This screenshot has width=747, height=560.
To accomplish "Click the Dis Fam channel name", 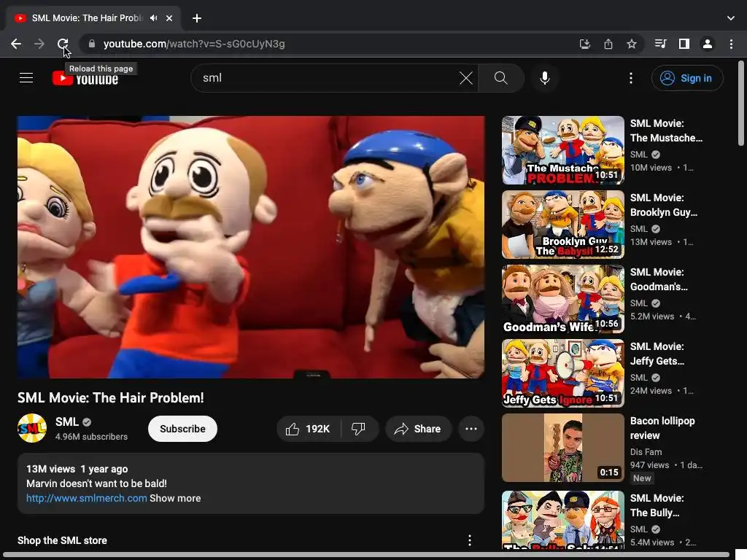I will (x=646, y=451).
